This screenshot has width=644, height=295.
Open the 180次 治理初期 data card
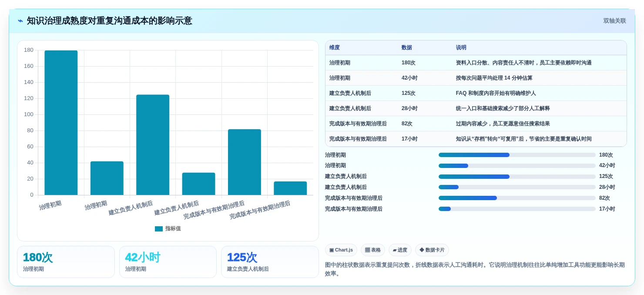coord(66,262)
